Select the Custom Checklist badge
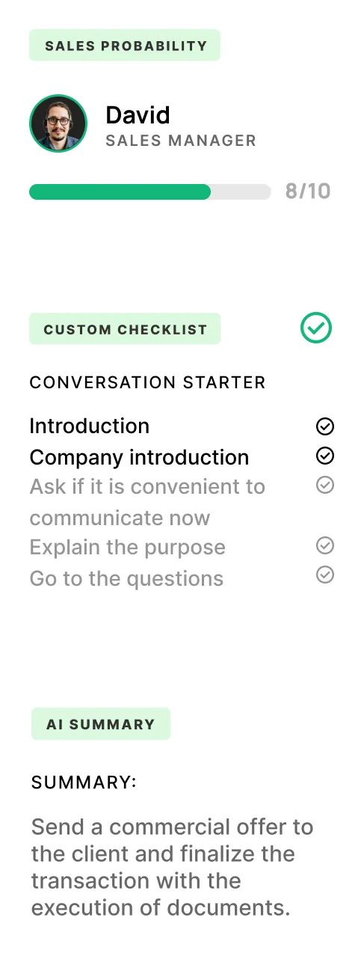 point(125,328)
